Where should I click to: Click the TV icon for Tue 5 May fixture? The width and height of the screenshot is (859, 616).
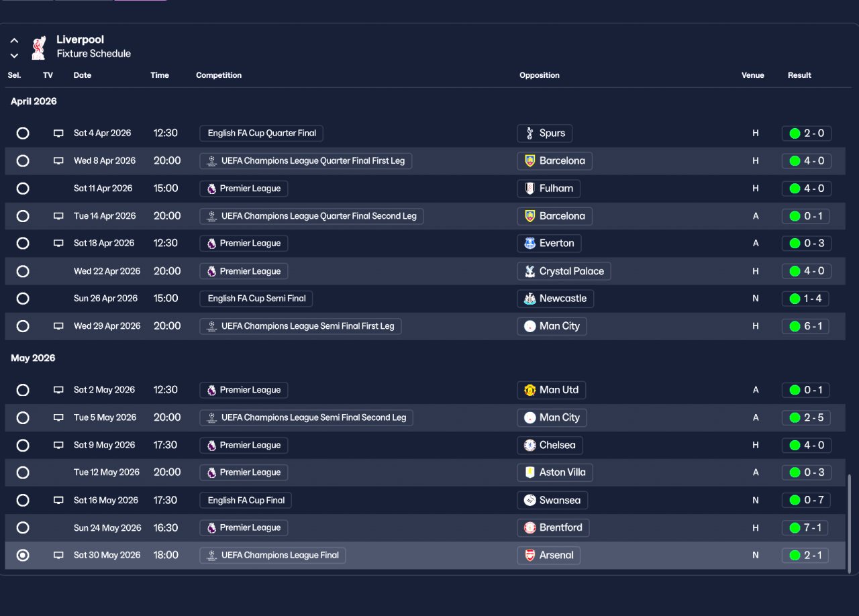click(x=58, y=417)
